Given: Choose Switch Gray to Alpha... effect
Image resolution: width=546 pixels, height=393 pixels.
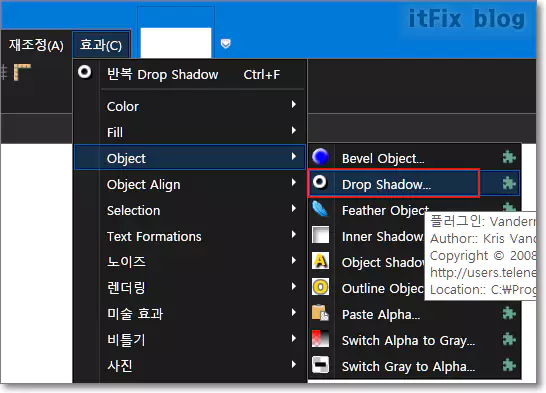Looking at the screenshot, I should coord(414,366).
